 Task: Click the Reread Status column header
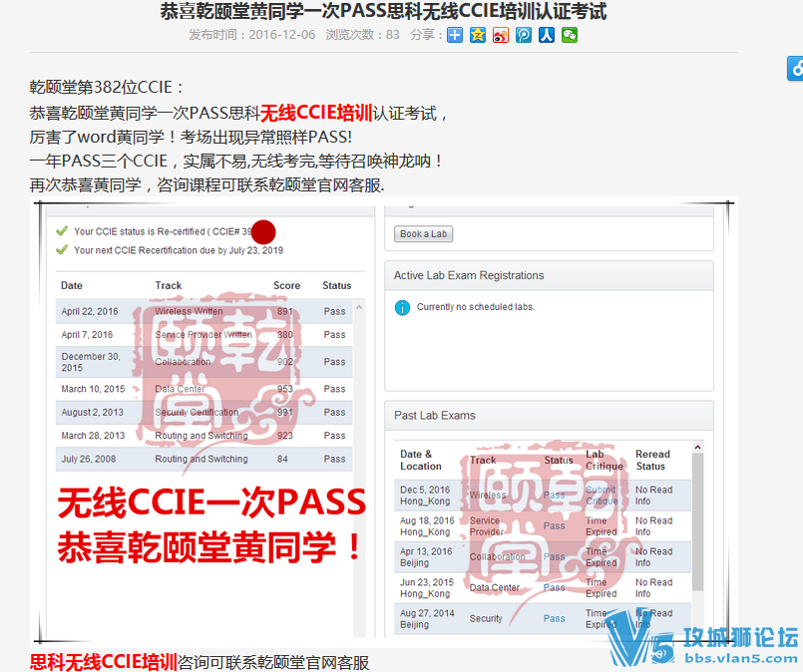(x=652, y=460)
